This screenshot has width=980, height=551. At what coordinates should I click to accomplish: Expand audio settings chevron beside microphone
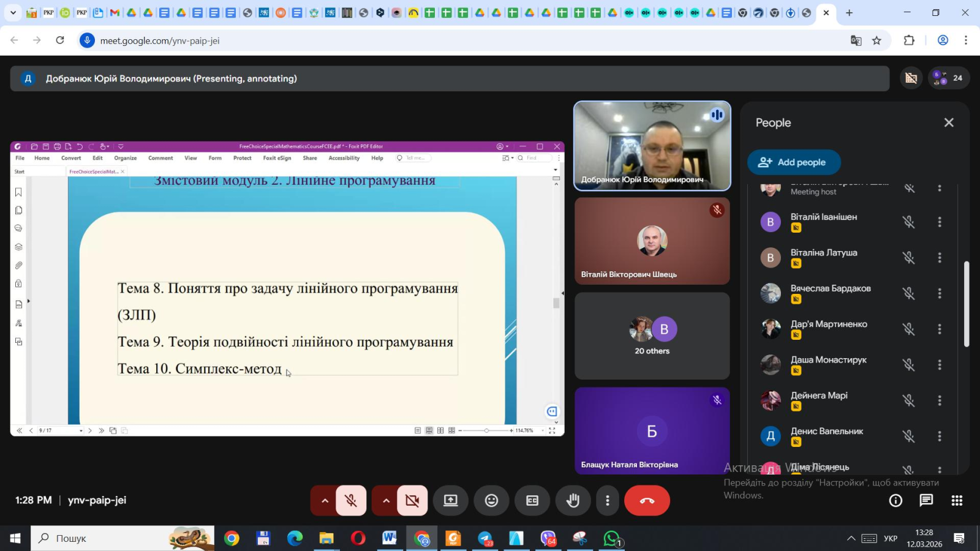(x=325, y=501)
